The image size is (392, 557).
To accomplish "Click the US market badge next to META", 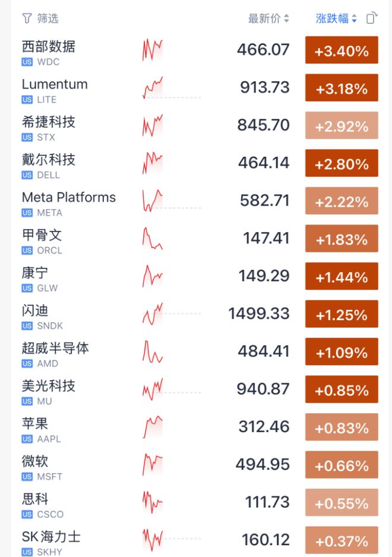I will click(27, 213).
